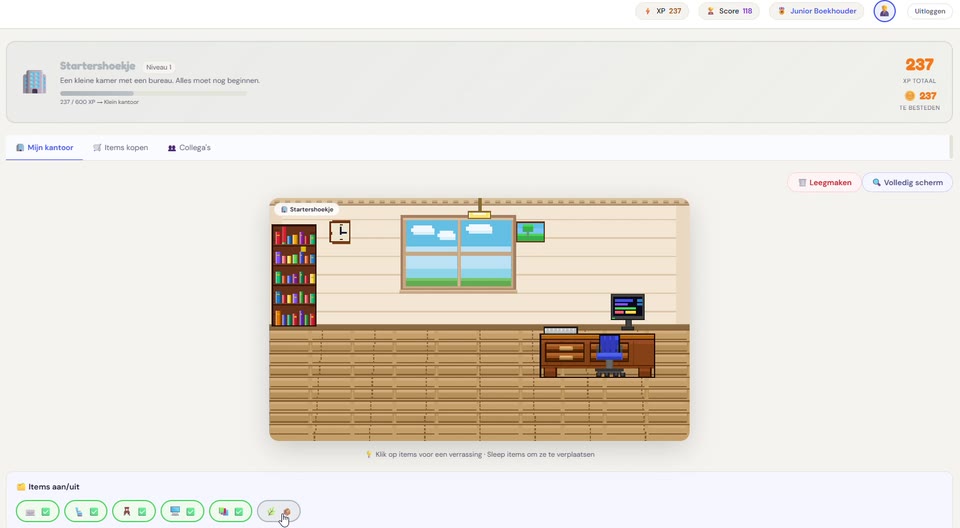Switch to the Items kopen tab

(x=121, y=148)
